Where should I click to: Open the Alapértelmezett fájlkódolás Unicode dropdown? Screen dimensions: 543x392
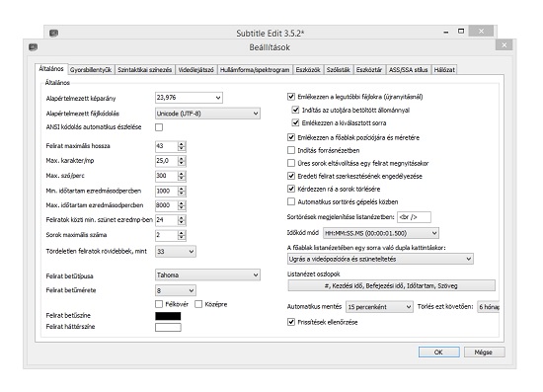click(x=207, y=114)
